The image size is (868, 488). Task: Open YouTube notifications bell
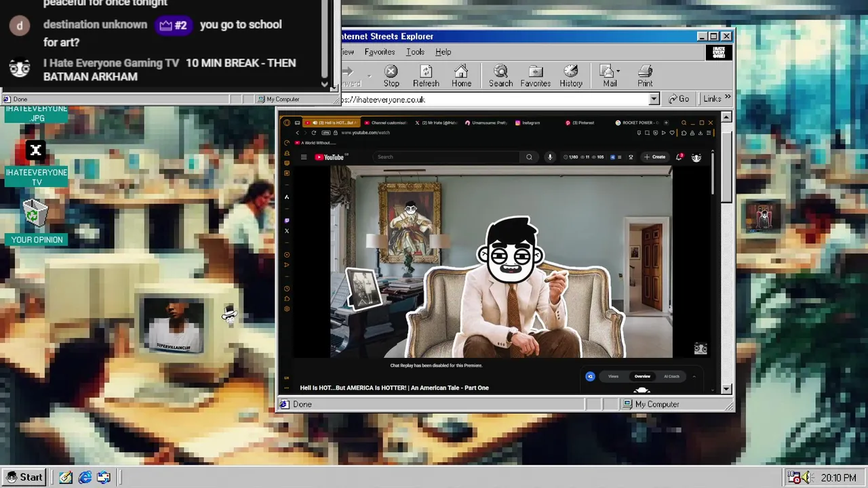coord(679,157)
